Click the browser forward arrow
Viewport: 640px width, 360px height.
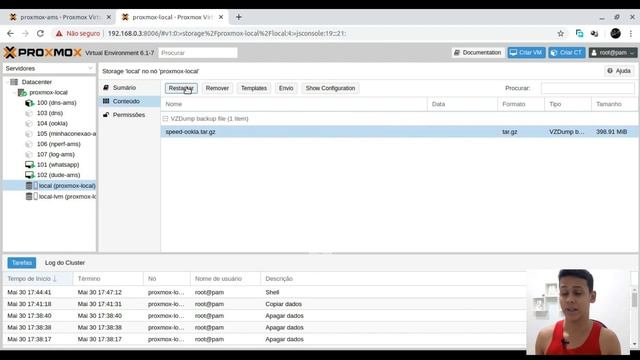coord(25,33)
